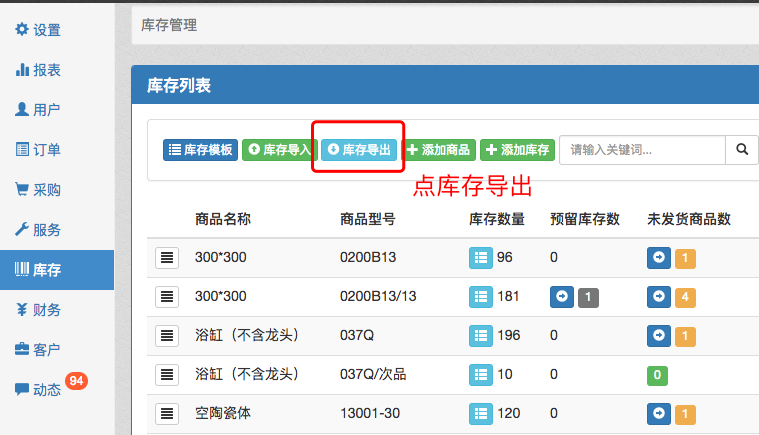Screen dimensions: 759x435
Task: Open the 服务 services section
Action: coord(38,229)
